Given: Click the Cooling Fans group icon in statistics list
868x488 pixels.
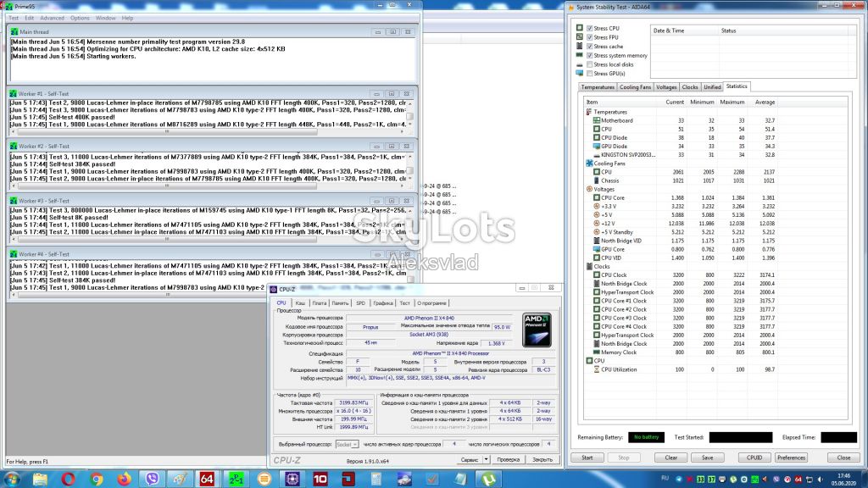Looking at the screenshot, I should tap(589, 164).
